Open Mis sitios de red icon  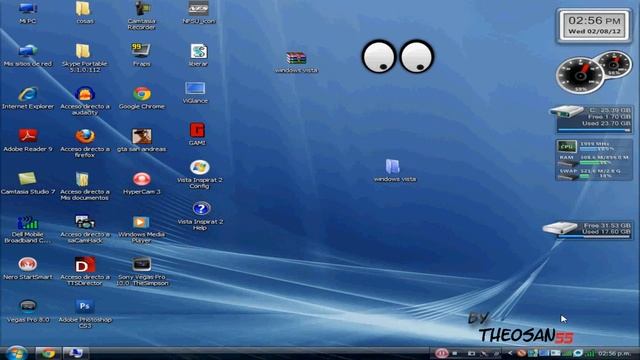coord(28,55)
